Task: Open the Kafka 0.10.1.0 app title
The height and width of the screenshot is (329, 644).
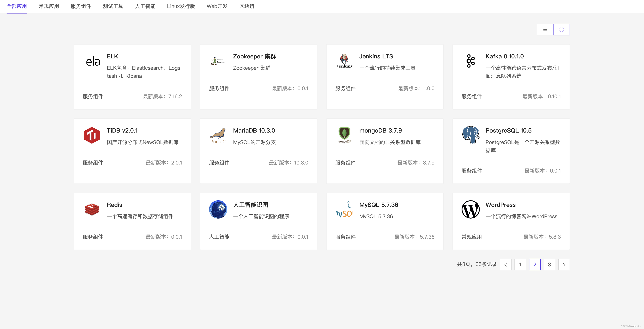Action: [x=504, y=56]
